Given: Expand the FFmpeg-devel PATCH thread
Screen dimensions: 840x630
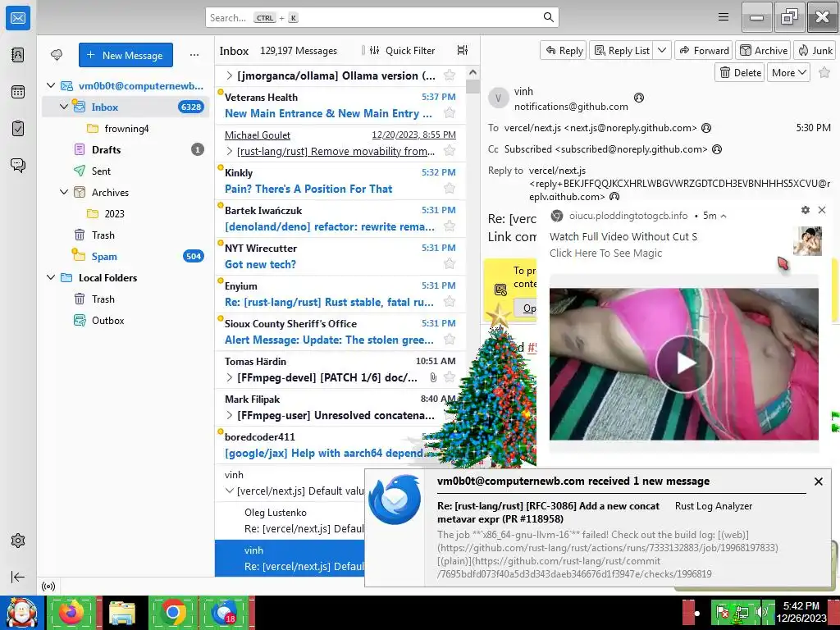Looking at the screenshot, I should click(230, 377).
